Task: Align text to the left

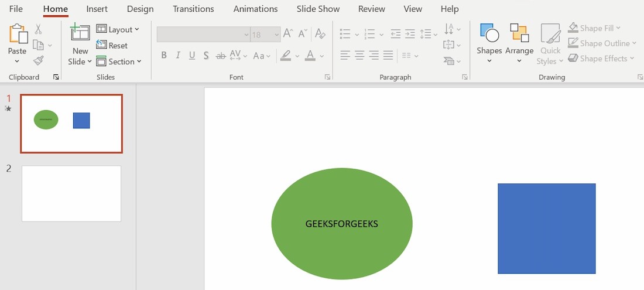Action: (345, 55)
